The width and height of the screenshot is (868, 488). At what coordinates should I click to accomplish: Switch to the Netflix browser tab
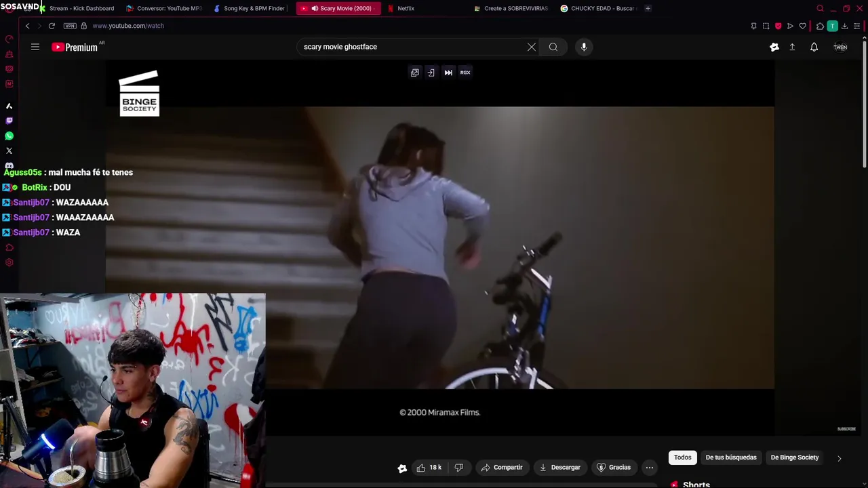point(406,8)
